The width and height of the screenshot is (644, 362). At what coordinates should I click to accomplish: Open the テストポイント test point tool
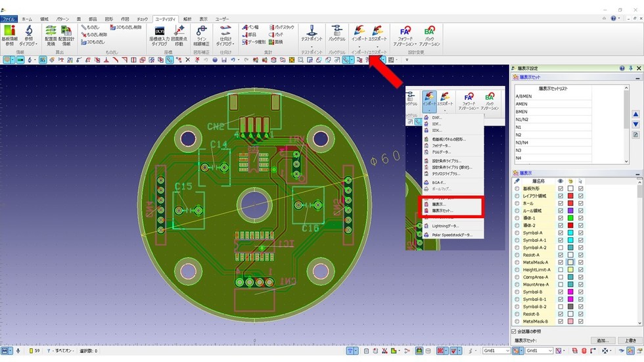click(311, 34)
